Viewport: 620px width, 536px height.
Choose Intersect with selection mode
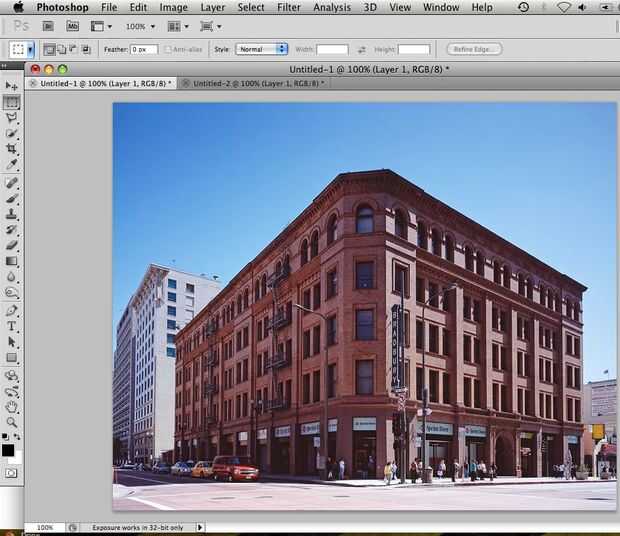click(85, 49)
